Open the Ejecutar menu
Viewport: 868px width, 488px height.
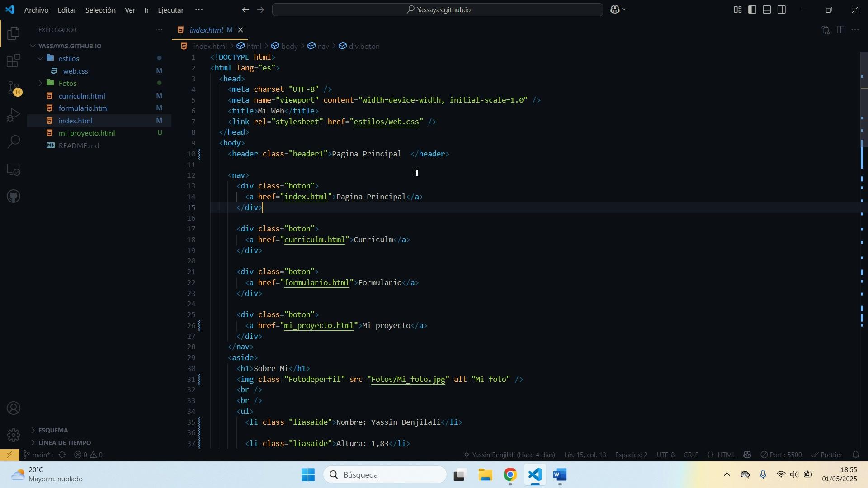click(170, 10)
